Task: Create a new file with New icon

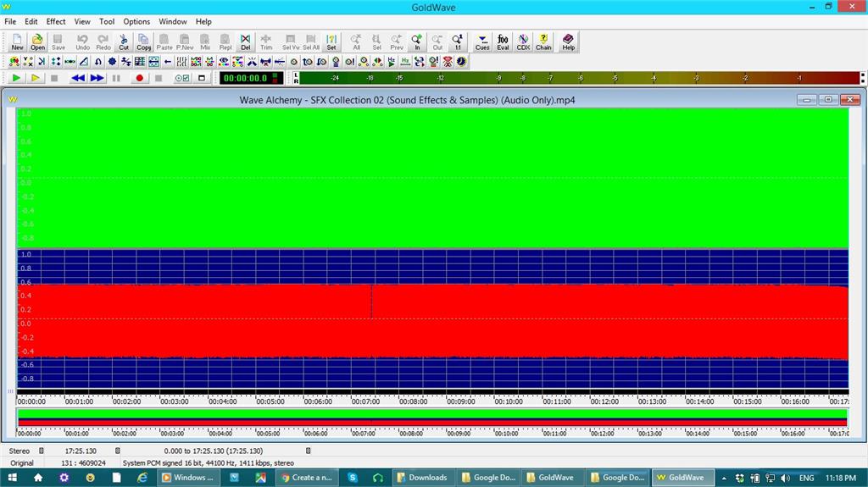Action: click(x=17, y=42)
